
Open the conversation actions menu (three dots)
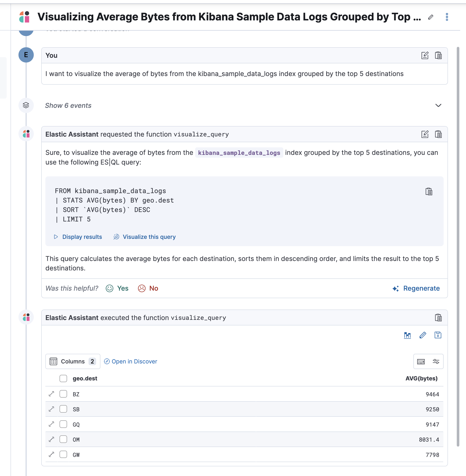point(447,17)
